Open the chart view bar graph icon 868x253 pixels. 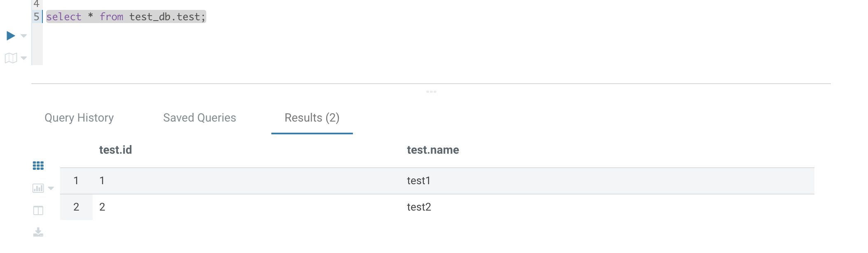click(x=38, y=188)
